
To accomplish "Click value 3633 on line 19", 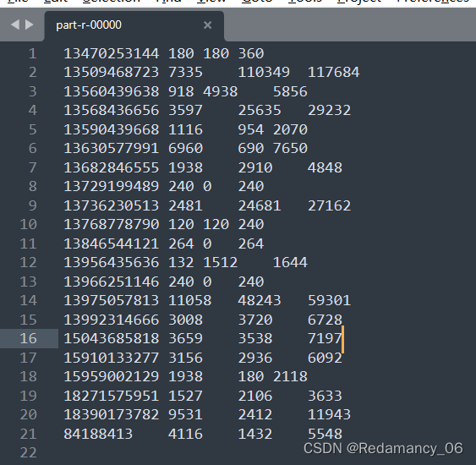I will click(x=325, y=396).
